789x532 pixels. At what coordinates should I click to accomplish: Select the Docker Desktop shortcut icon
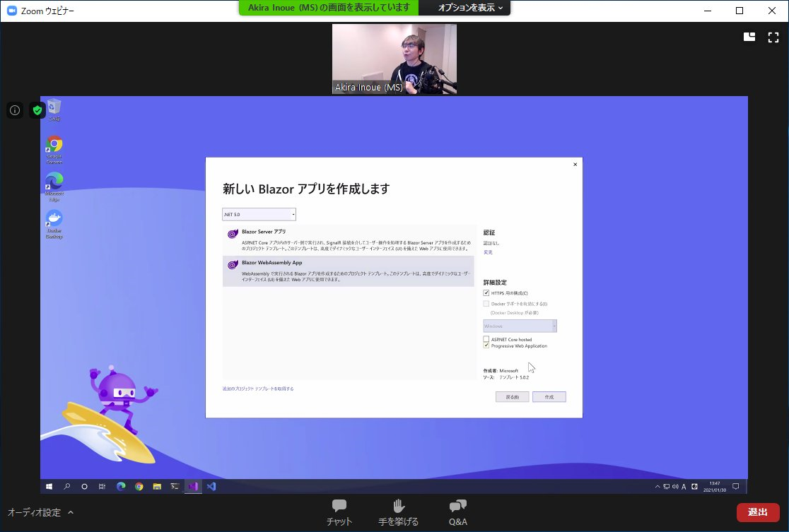[54, 224]
